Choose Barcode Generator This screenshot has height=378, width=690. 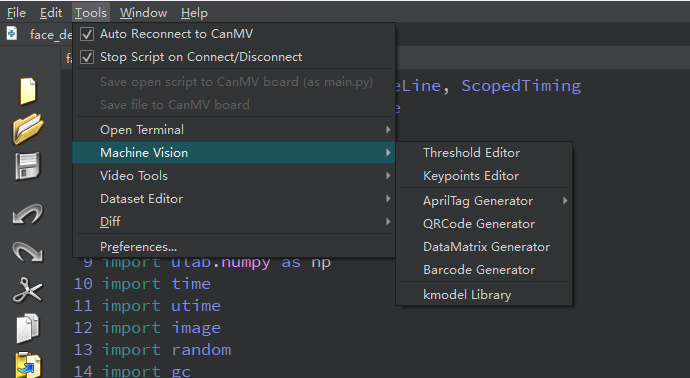coord(484,269)
